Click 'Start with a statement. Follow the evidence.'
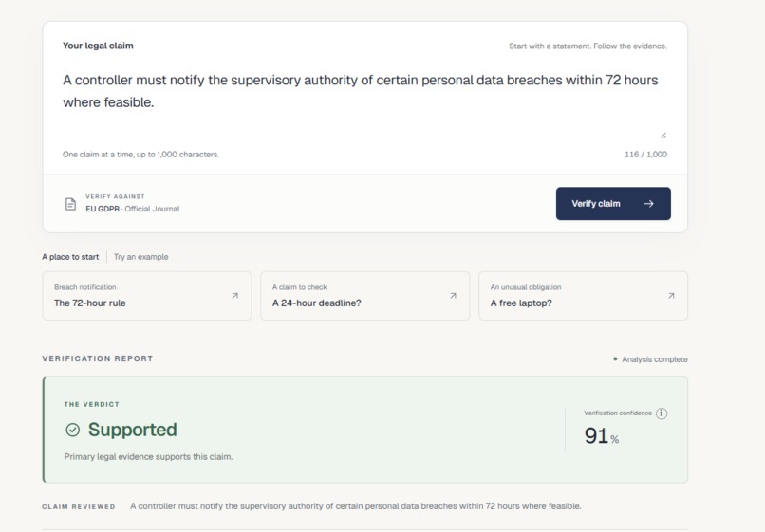The image size is (765, 532). point(588,46)
